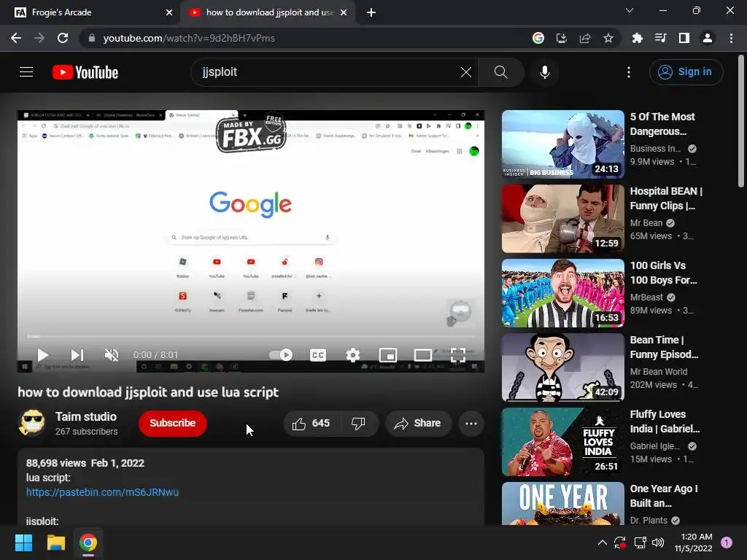Subscribe to Taim studio

[172, 423]
